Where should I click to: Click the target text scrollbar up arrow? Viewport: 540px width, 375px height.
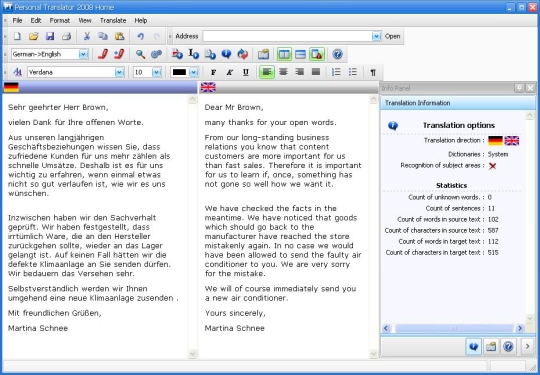point(373,100)
